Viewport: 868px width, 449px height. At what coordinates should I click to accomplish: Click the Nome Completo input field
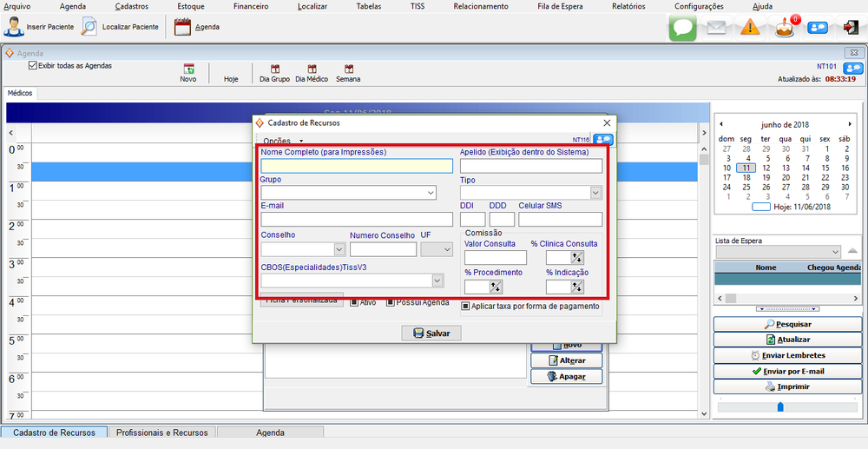pyautogui.click(x=356, y=166)
